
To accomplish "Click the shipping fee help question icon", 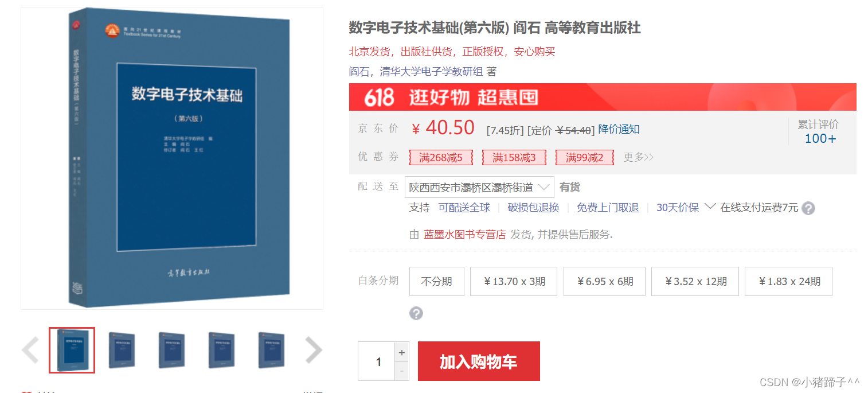I will (808, 208).
